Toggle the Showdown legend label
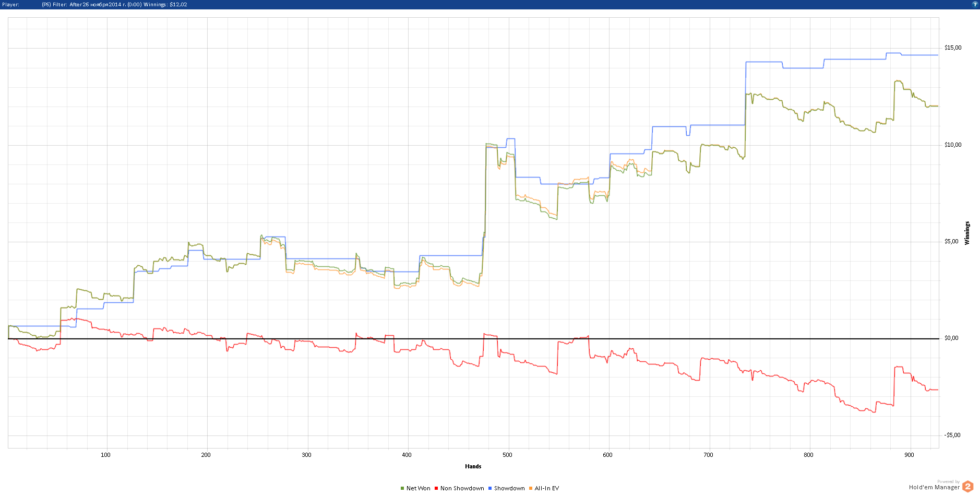 [509, 488]
